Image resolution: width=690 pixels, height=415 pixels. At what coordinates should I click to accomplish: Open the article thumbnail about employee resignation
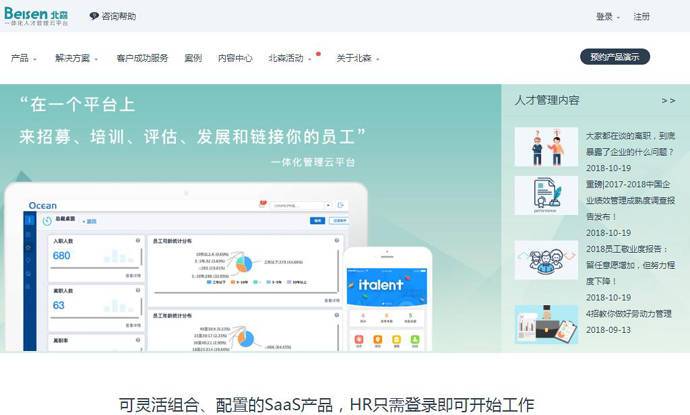click(546, 146)
